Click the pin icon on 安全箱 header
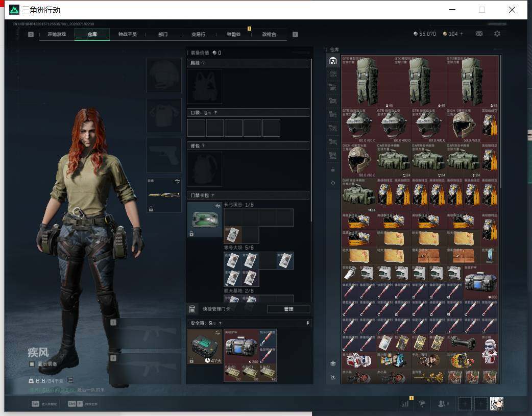532x416 pixels. click(308, 323)
